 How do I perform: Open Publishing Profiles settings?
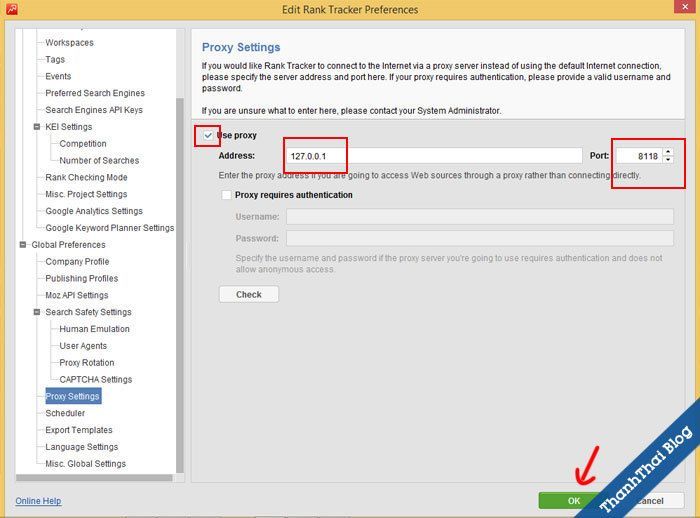[x=82, y=278]
